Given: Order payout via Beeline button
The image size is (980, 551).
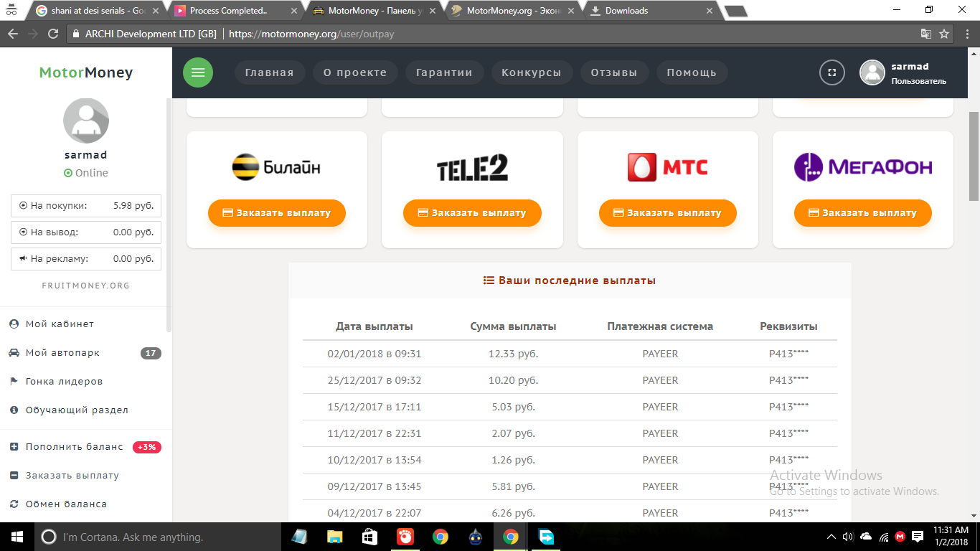Looking at the screenshot, I should point(277,213).
